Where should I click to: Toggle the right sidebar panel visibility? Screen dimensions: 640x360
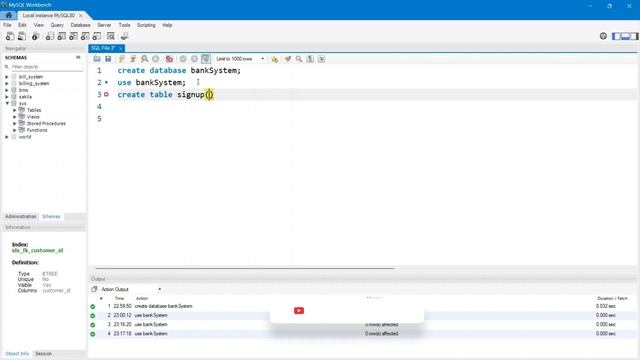point(634,36)
